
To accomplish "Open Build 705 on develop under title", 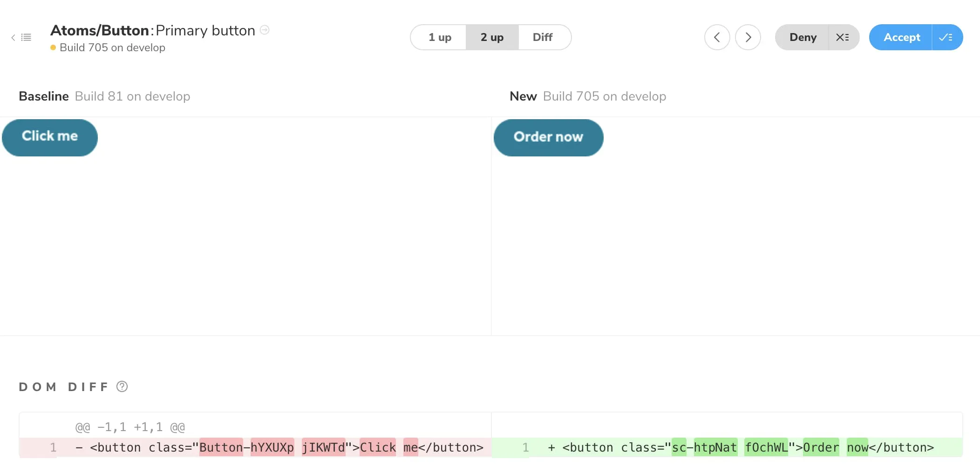I will [112, 47].
